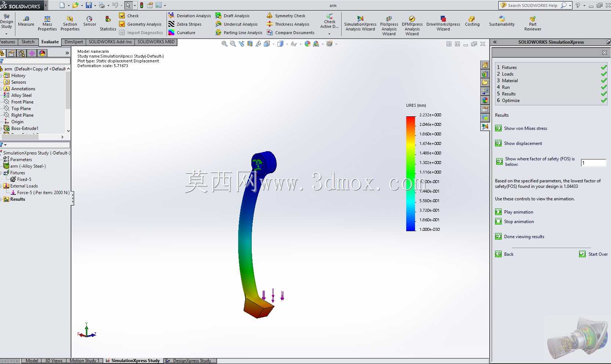Image resolution: width=611 pixels, height=364 pixels.
Task: Run Draft Analysis
Action: click(x=232, y=16)
